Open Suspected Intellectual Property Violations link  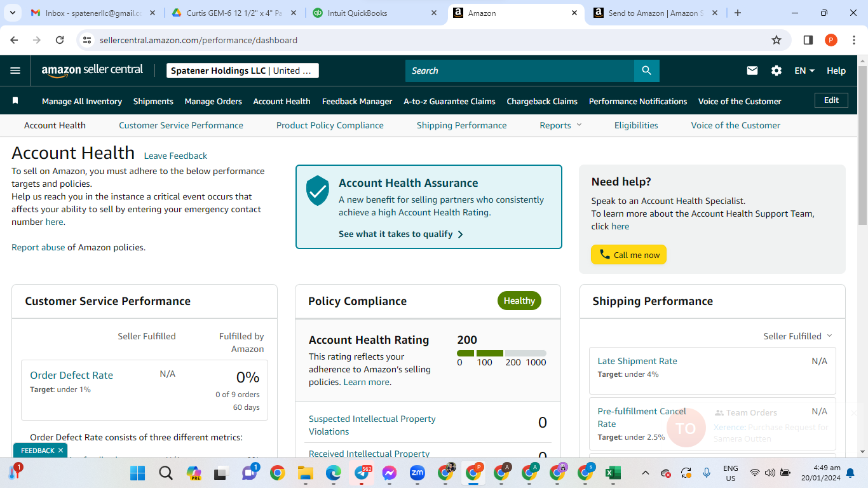click(x=372, y=425)
